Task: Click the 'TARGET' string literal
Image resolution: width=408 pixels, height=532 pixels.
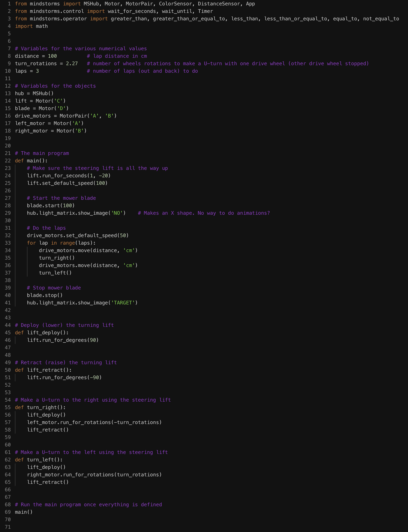Action: tap(123, 303)
